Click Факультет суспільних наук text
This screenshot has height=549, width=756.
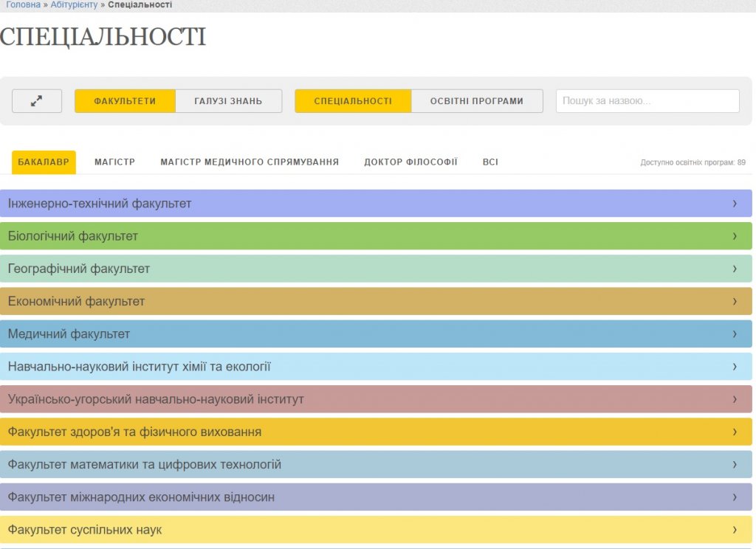pyautogui.click(x=85, y=530)
